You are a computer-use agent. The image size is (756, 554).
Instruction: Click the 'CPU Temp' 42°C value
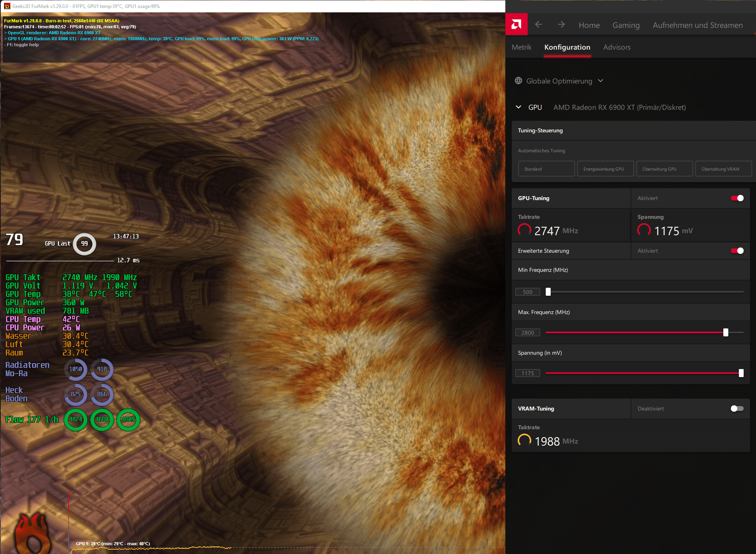pyautogui.click(x=71, y=319)
